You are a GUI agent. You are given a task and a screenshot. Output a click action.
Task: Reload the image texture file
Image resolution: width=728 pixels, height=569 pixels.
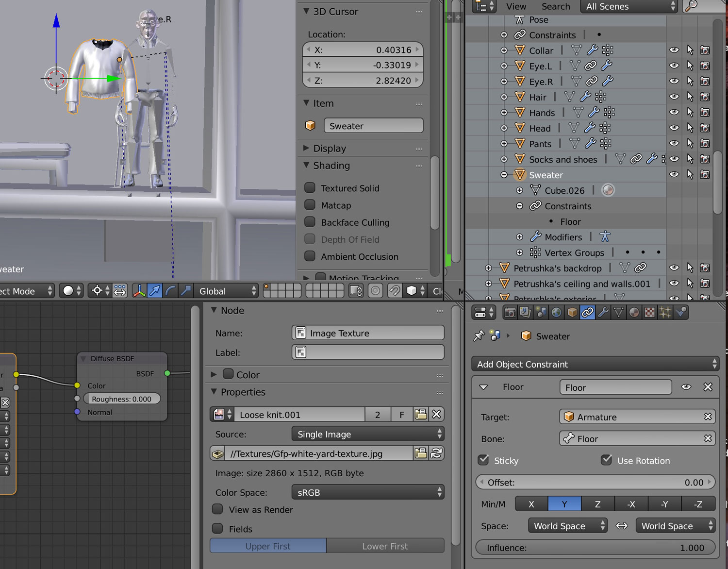436,453
